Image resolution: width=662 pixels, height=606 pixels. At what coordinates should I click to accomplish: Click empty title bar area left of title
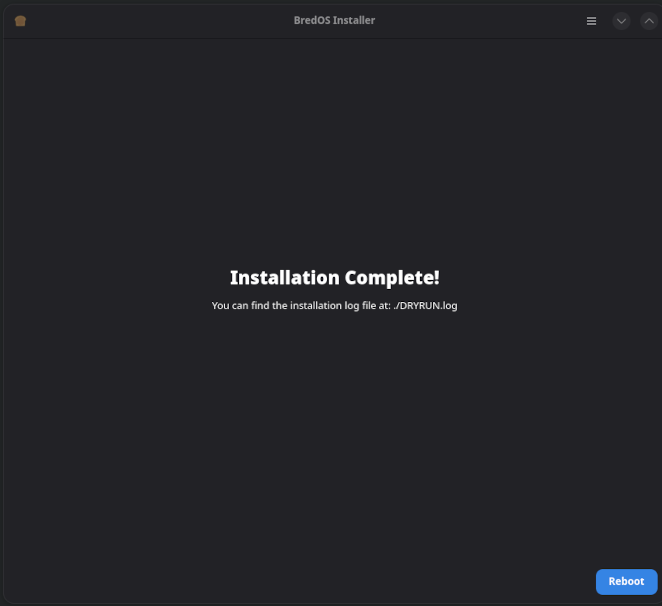pyautogui.click(x=150, y=20)
